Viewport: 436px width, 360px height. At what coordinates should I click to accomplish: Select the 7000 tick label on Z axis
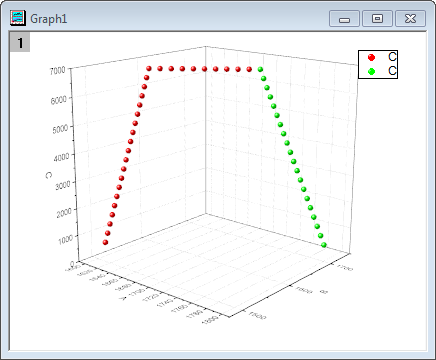(x=57, y=70)
